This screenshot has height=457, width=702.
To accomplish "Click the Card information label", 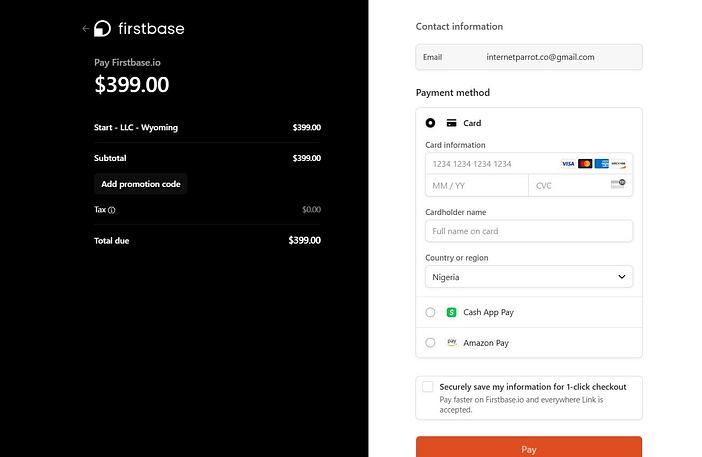I will pyautogui.click(x=455, y=145).
